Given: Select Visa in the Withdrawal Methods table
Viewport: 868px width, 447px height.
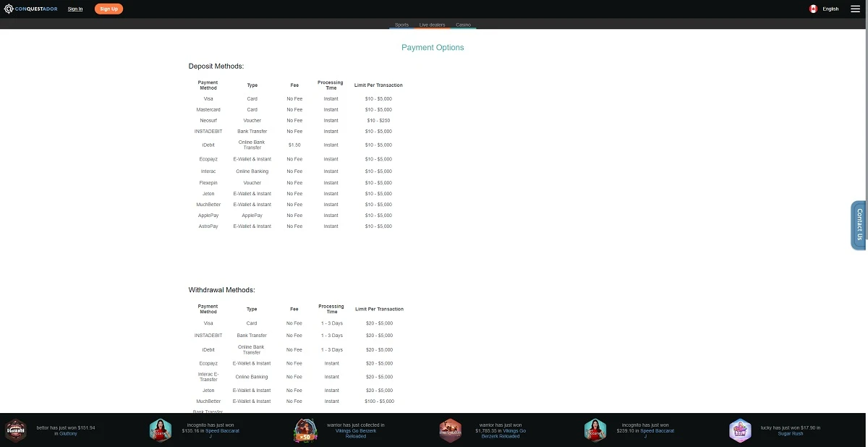Looking at the screenshot, I should pyautogui.click(x=208, y=323).
